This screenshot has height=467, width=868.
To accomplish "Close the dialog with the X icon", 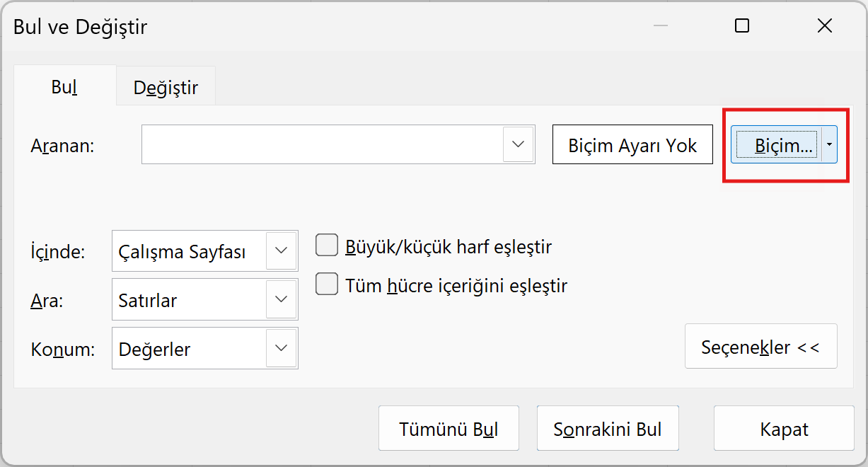I will (x=824, y=26).
